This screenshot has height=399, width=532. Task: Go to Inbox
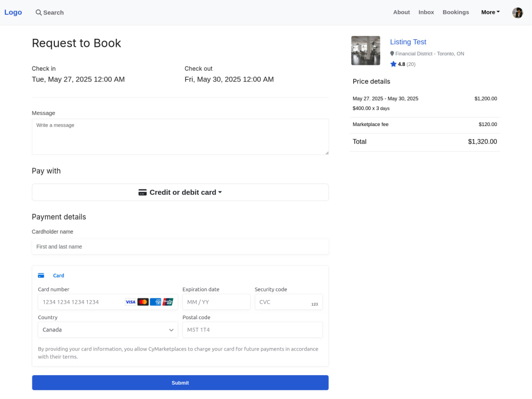click(x=426, y=12)
